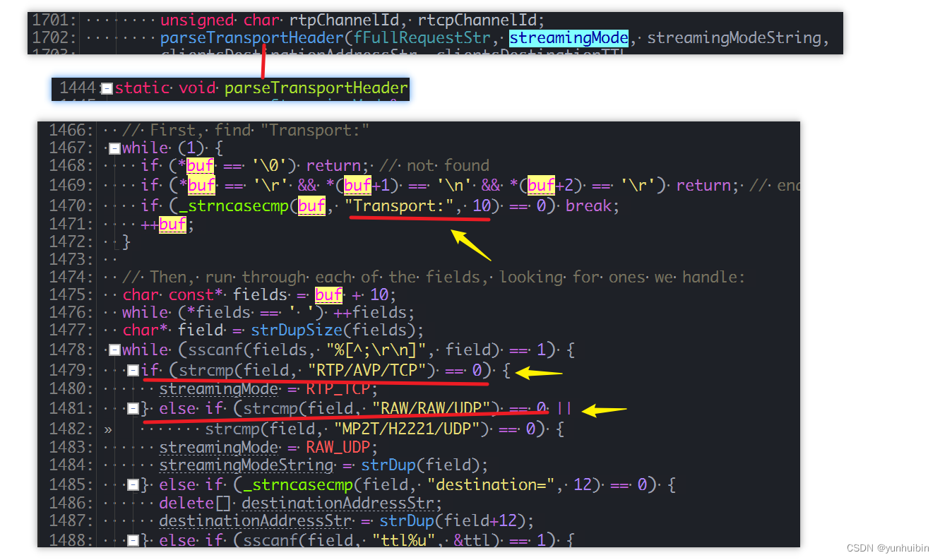Click the "RTP/AVP/TCP" string literal

point(367,370)
